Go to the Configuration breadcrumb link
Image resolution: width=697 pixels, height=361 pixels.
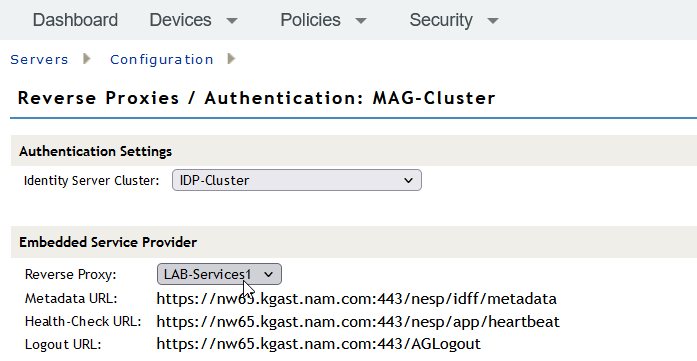(x=162, y=59)
